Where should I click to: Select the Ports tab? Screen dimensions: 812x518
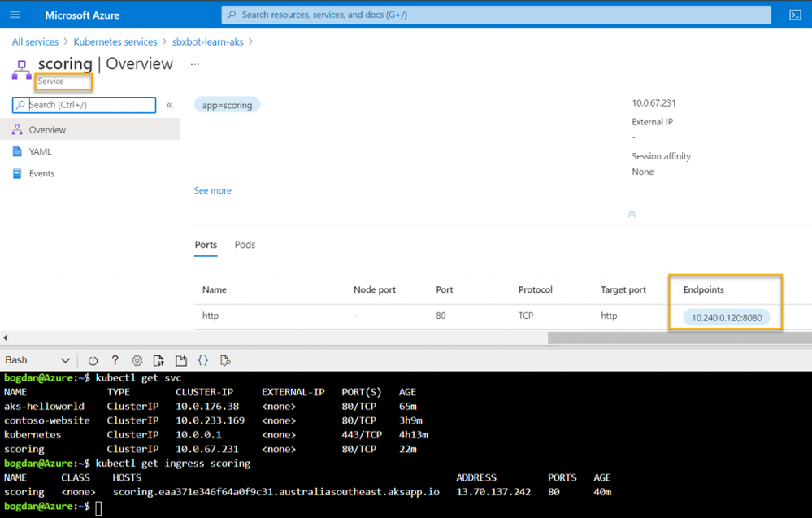click(206, 245)
